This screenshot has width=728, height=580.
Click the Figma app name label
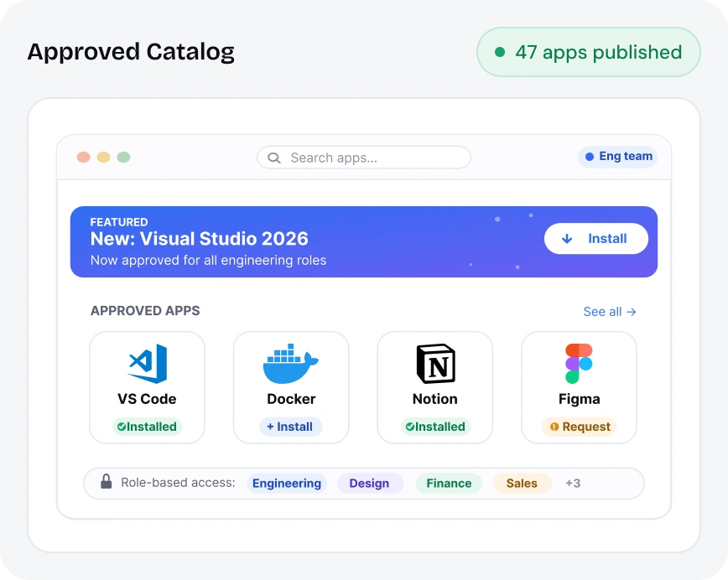(x=580, y=400)
